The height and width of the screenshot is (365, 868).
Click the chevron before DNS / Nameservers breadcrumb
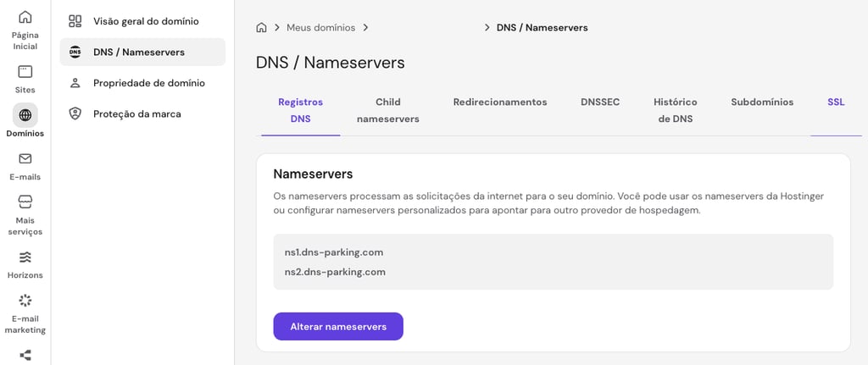pos(487,27)
